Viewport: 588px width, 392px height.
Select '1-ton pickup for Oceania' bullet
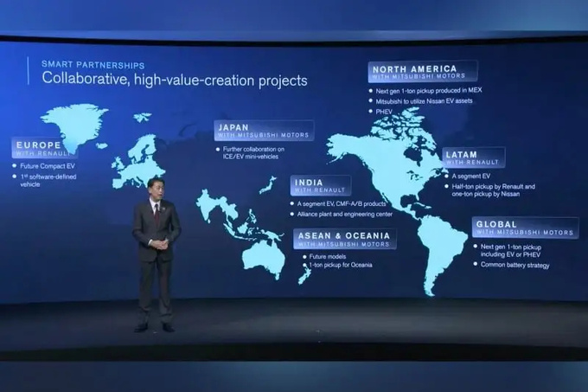[341, 265]
